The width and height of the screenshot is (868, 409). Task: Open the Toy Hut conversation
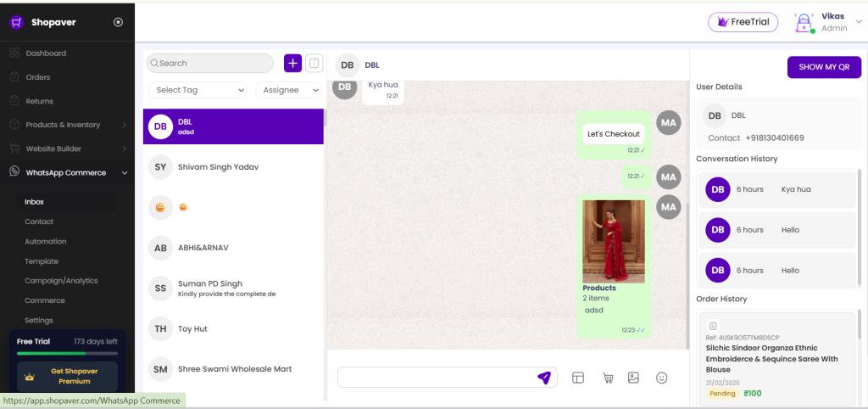[233, 328]
